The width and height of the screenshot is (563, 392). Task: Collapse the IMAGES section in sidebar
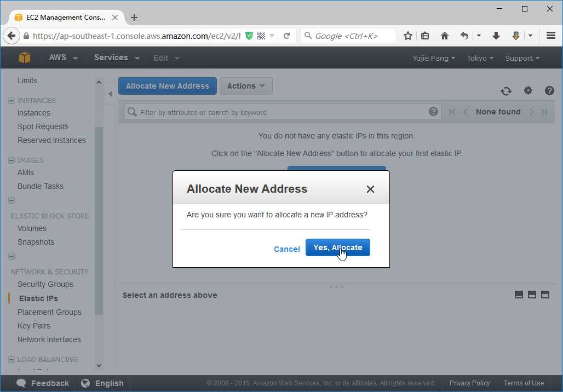[x=12, y=160]
